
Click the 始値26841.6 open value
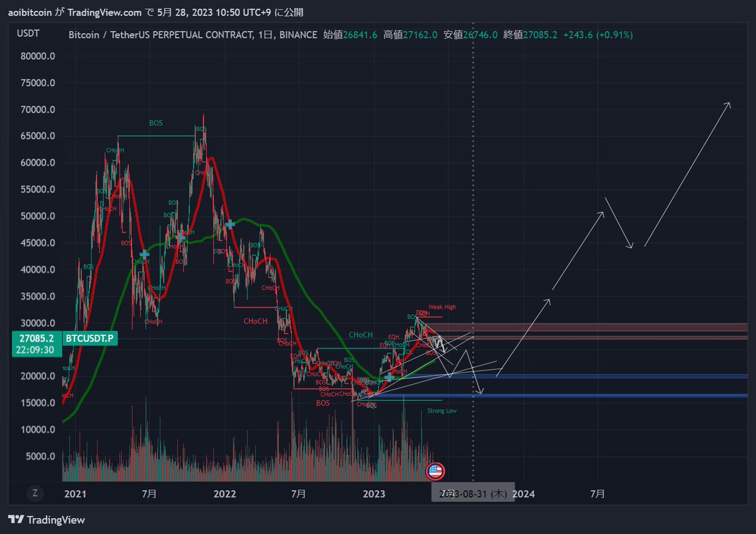point(350,35)
